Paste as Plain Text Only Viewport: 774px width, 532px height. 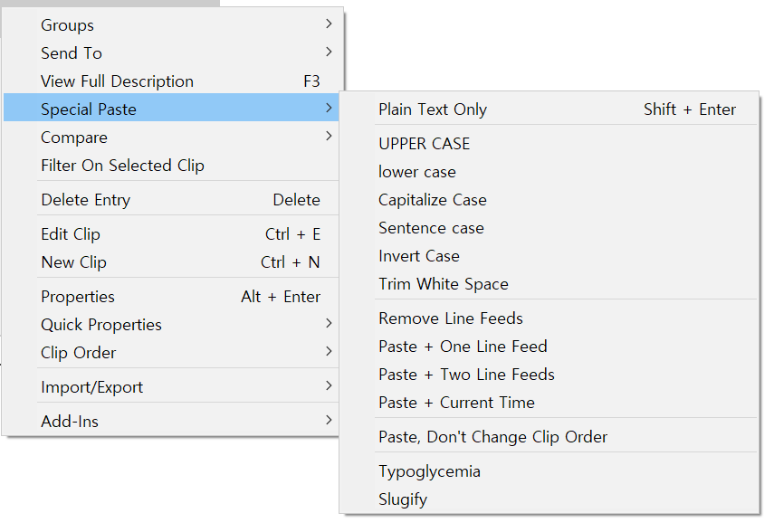(433, 109)
